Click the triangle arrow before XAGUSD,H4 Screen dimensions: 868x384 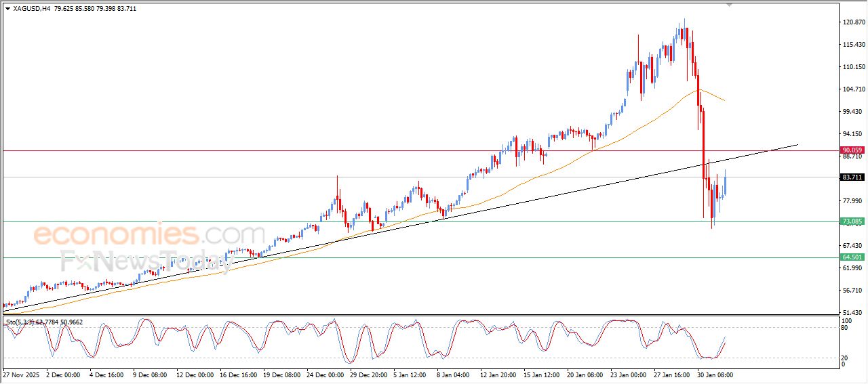[x=7, y=9]
